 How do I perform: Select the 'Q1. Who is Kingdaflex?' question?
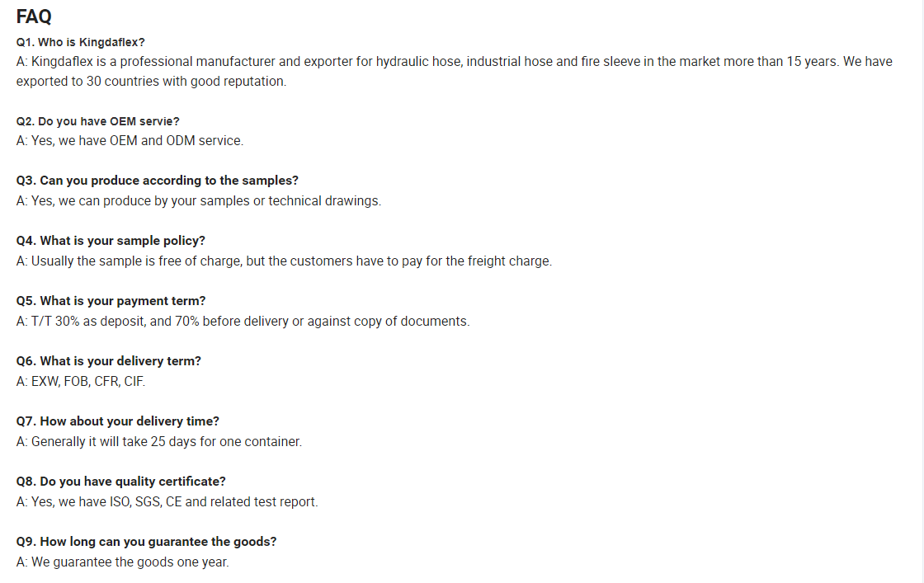(x=80, y=42)
